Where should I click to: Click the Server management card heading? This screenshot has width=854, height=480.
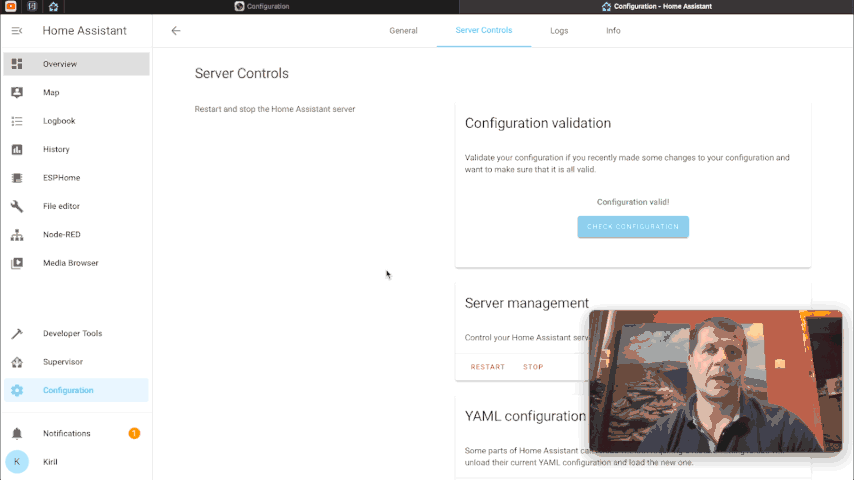click(x=527, y=303)
